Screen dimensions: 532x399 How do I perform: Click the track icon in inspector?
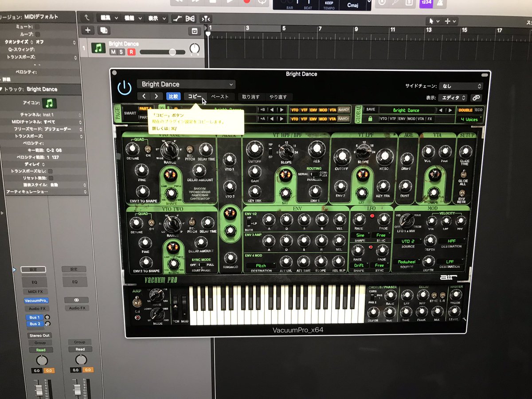(x=49, y=104)
